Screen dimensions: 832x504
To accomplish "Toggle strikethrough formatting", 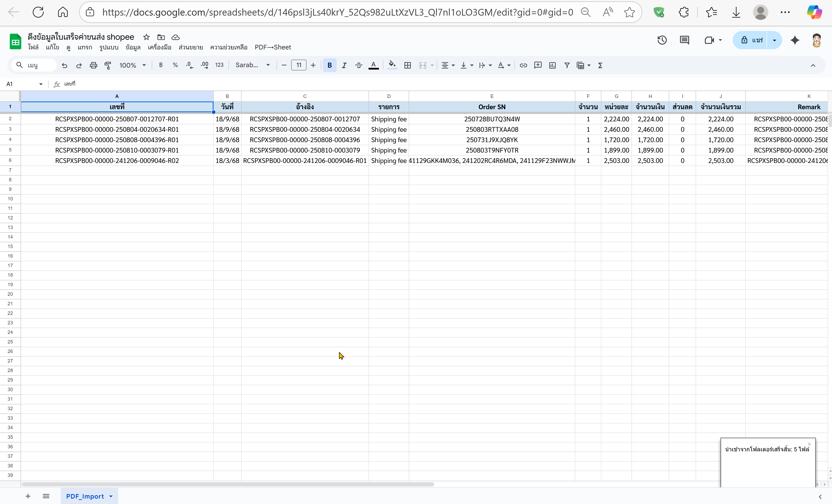I will point(359,65).
